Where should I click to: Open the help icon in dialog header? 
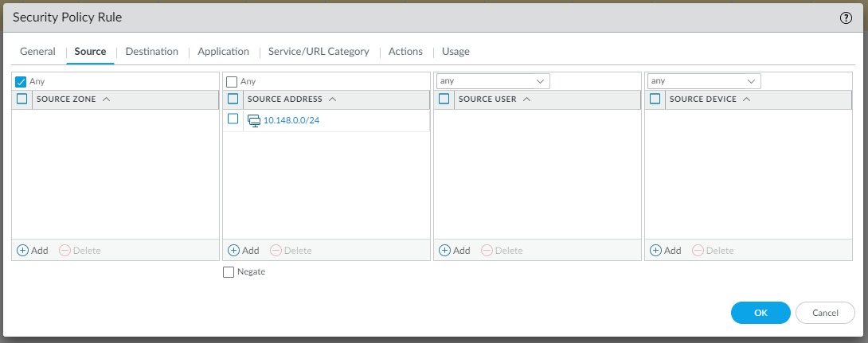point(846,18)
